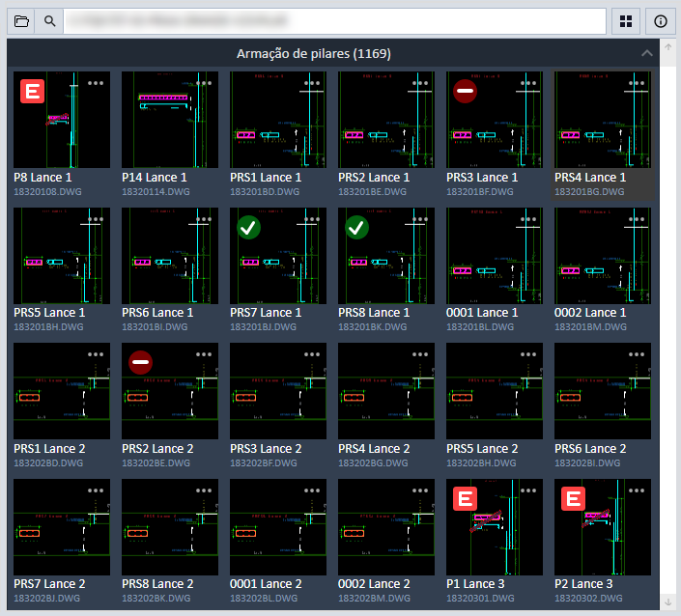Screen dimensions: 681x616
Task: Click the search magnifier icon
Action: [x=49, y=20]
